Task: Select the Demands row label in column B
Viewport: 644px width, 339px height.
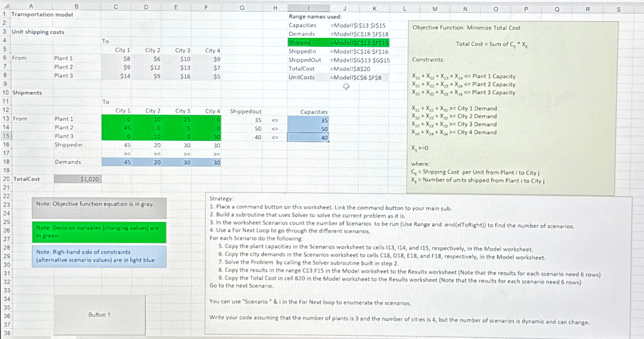Action: [x=68, y=162]
